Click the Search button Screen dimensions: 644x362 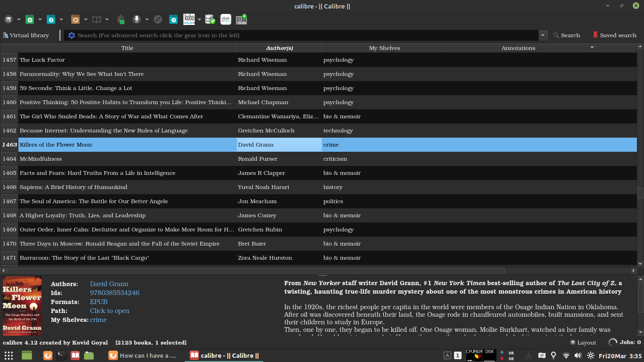point(567,35)
